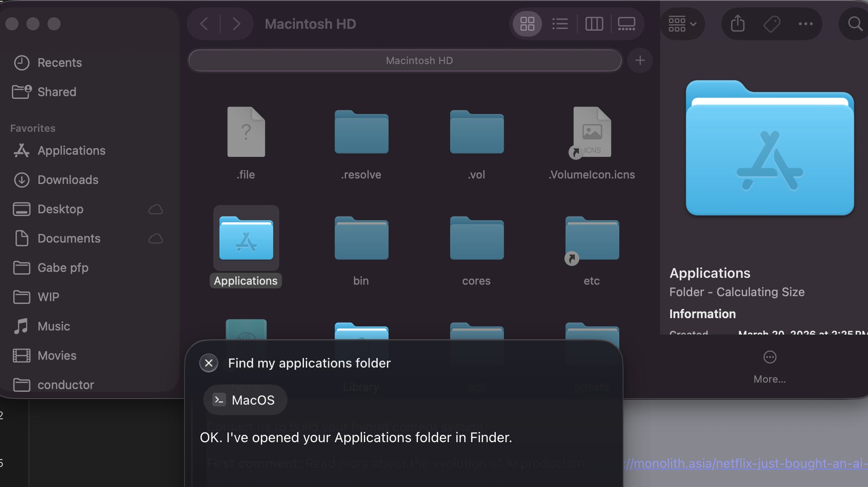Click the 'Folder - Calculating Size' text
Screen dimensions: 868x487
(737, 292)
